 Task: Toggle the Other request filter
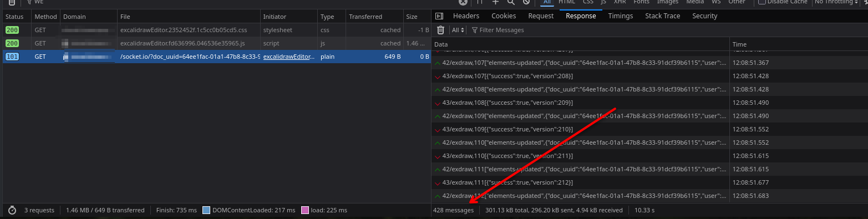pyautogui.click(x=737, y=2)
